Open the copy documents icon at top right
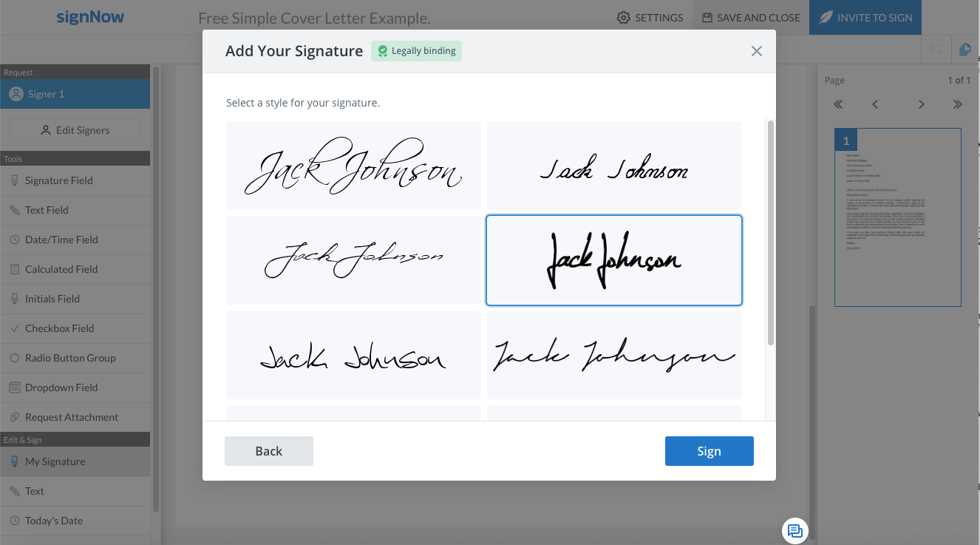The image size is (980, 545). [964, 50]
